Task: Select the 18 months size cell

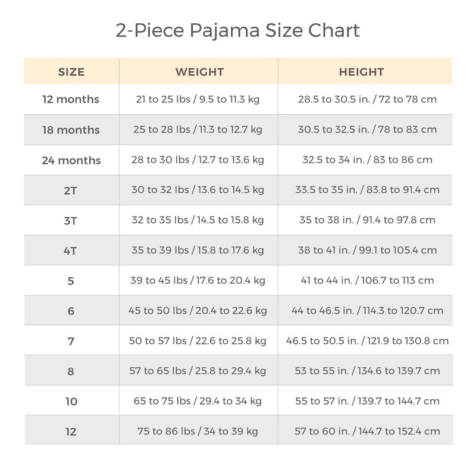Action: point(71,130)
